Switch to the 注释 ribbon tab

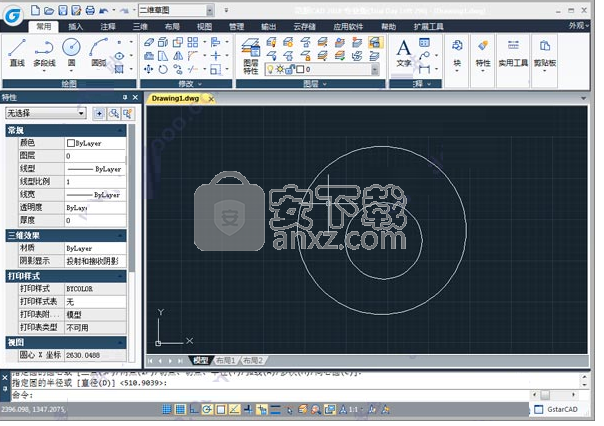click(x=108, y=26)
